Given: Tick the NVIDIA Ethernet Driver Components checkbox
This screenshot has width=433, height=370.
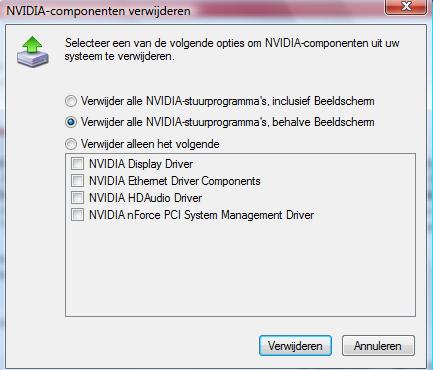Looking at the screenshot, I should 77,181.
